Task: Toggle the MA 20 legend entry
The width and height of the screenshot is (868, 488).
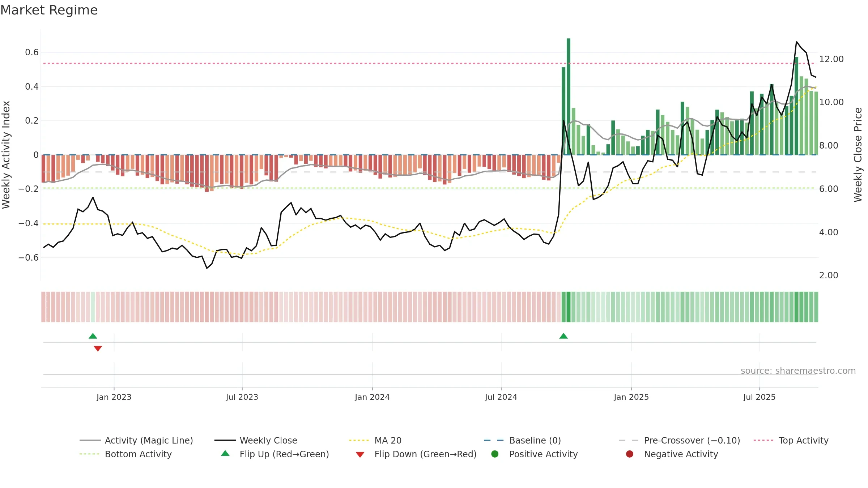Action: pos(375,440)
